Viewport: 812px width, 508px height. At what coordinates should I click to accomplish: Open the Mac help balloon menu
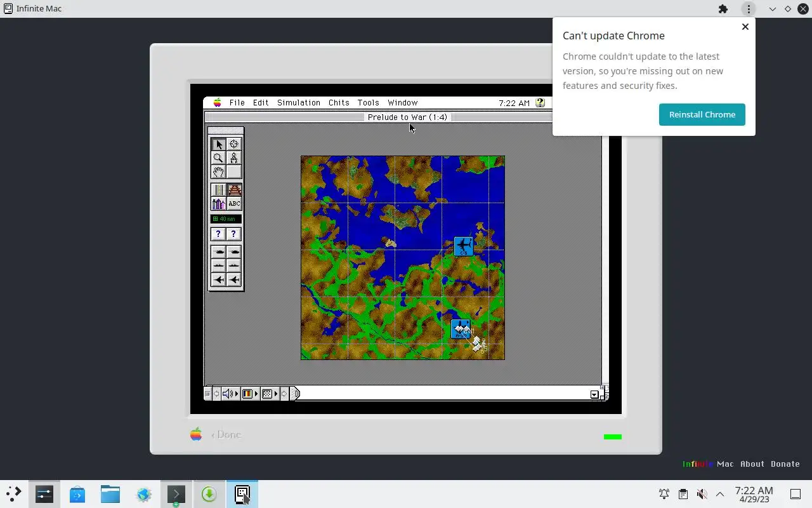point(540,103)
